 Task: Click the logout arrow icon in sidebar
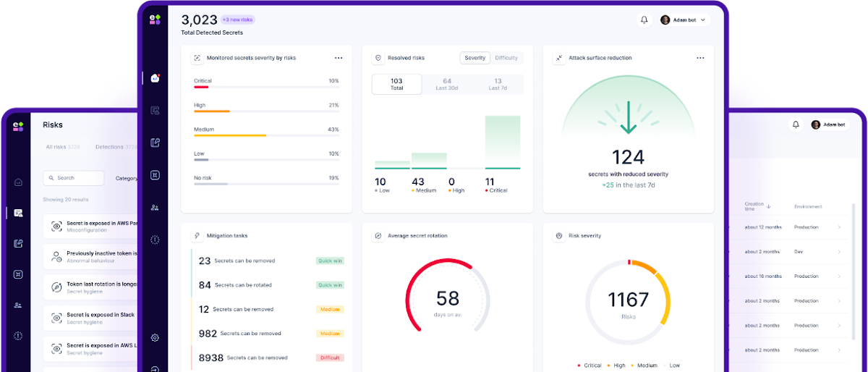tap(155, 368)
